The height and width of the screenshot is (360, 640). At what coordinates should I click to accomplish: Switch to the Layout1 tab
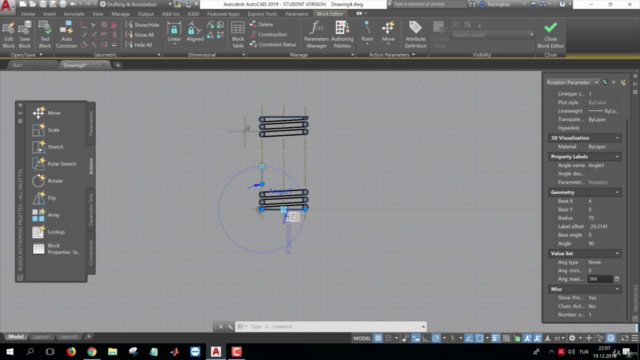(41, 337)
